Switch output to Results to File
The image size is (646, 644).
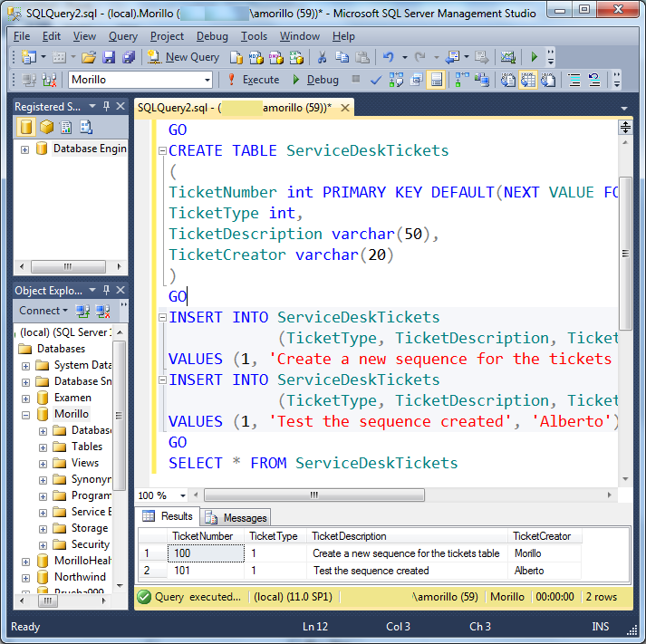pos(548,80)
